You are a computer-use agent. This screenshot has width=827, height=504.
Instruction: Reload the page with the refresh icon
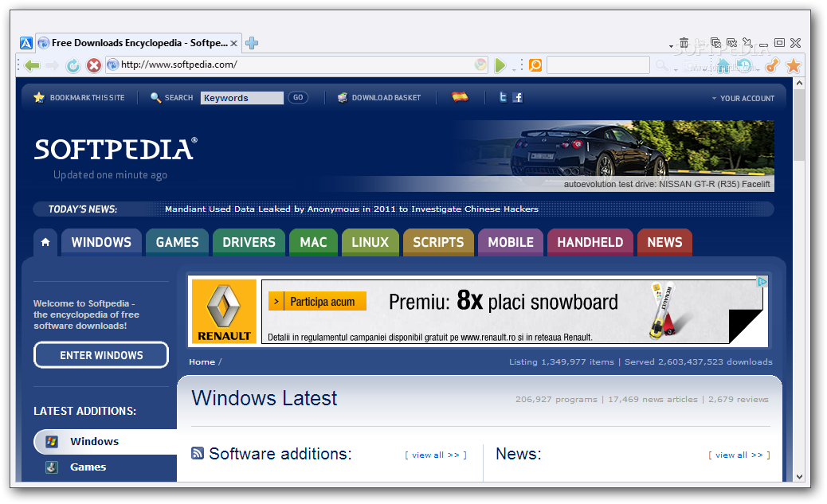coord(73,65)
